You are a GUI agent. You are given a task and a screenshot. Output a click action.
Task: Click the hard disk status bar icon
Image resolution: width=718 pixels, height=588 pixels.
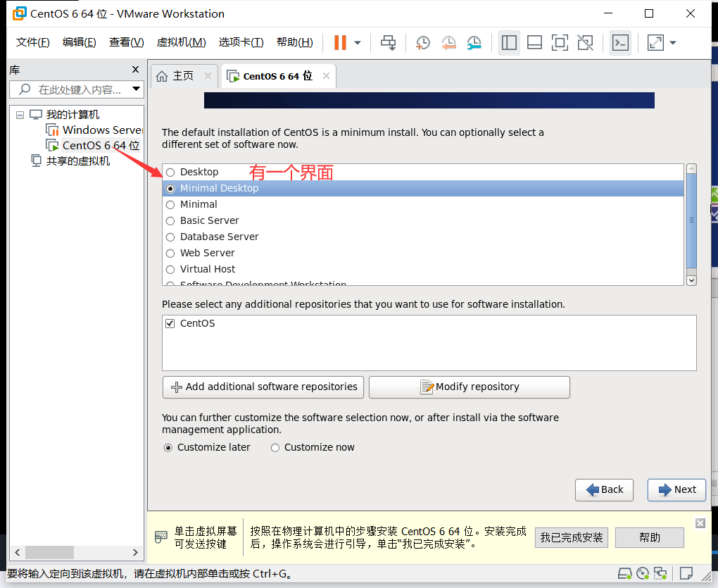click(625, 573)
